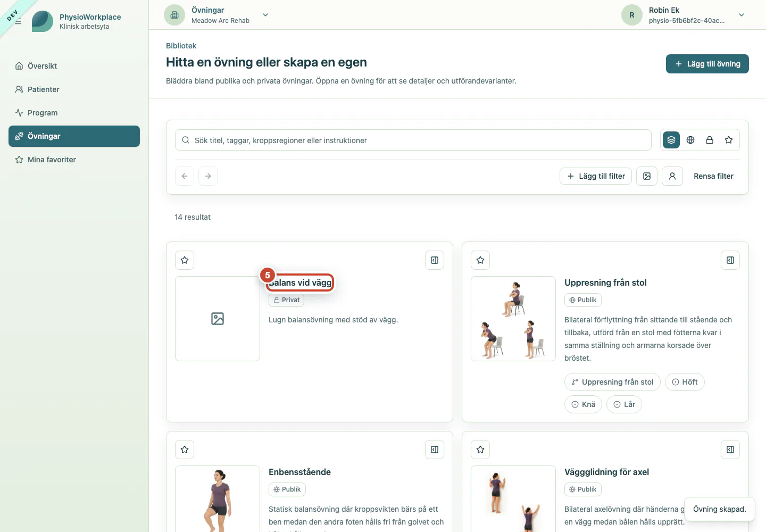
Task: Open side panel for Balans vid vägg
Action: click(x=435, y=260)
